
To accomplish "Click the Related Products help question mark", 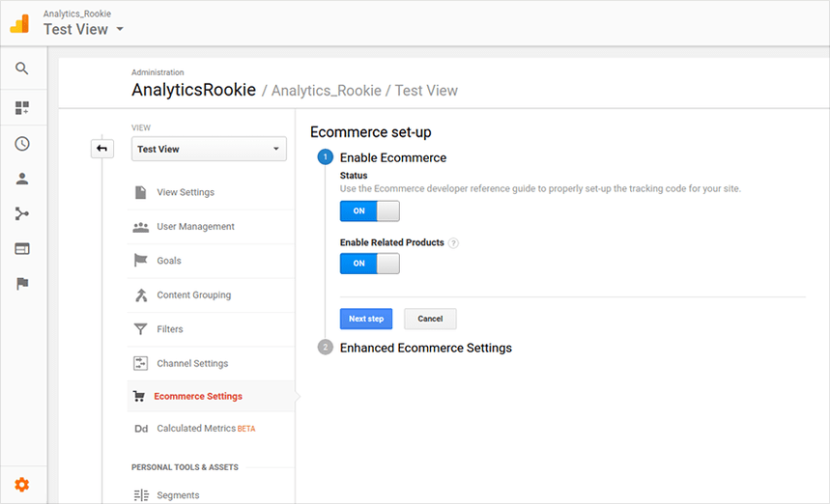I will (x=453, y=242).
